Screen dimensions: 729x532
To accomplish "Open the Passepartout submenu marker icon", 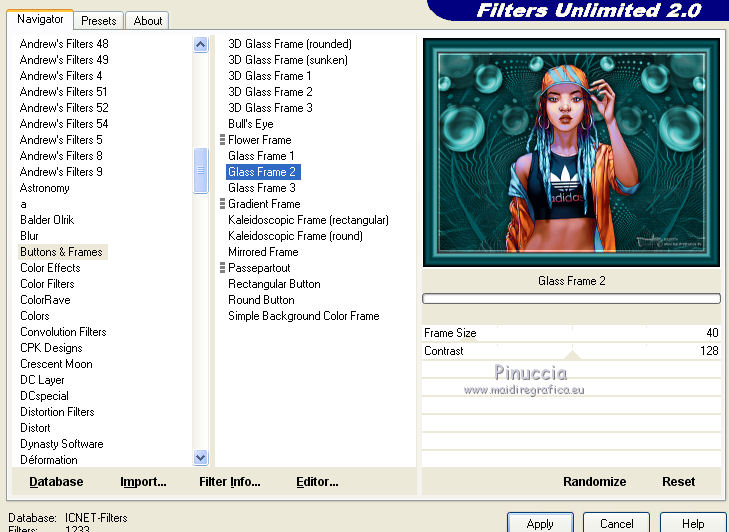I will (222, 268).
